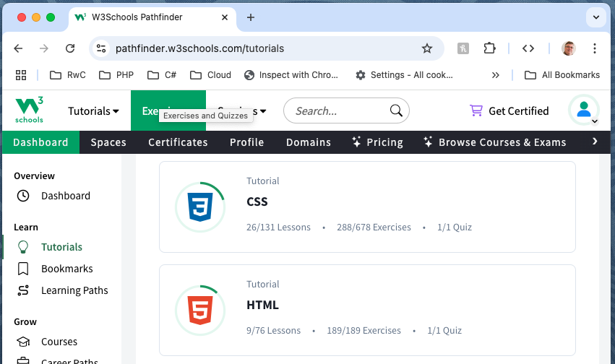Open the Chrome profile avatar
Screen dimensions: 615x364
click(x=568, y=48)
